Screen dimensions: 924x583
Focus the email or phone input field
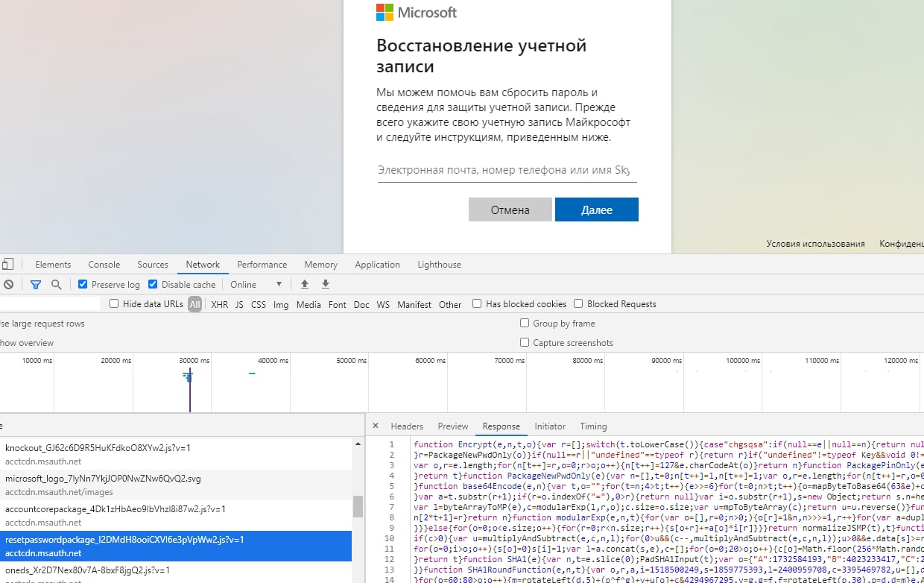[507, 170]
